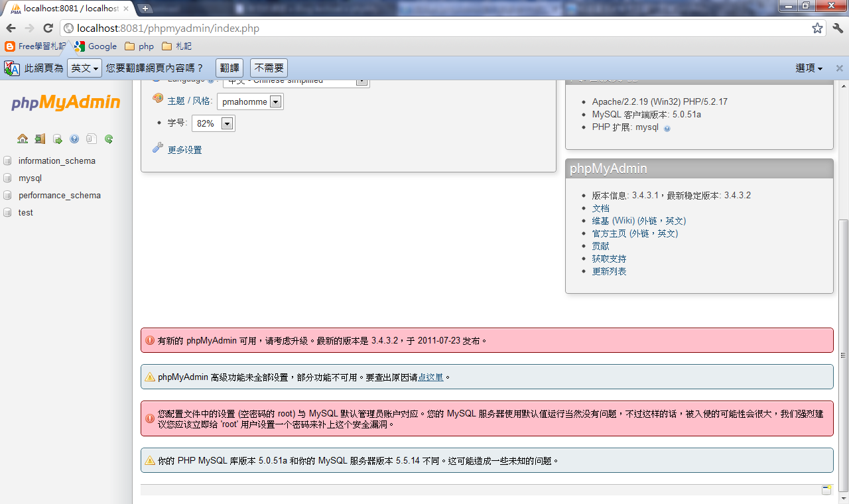Open the 英文 language dropdown in translate bar
Image resolution: width=849 pixels, height=504 pixels.
tap(84, 68)
